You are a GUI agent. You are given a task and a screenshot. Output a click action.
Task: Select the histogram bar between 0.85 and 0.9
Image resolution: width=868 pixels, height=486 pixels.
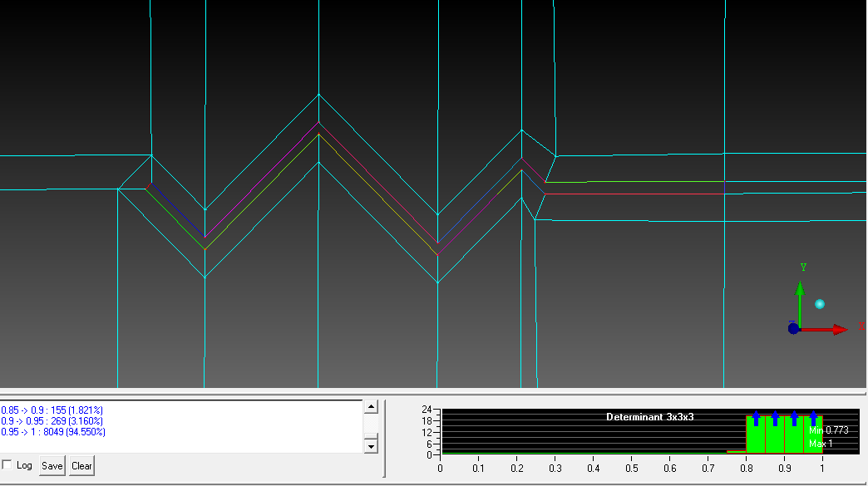(x=775, y=434)
